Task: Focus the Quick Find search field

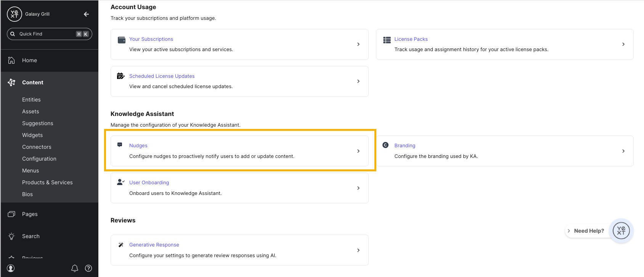Action: (x=46, y=34)
